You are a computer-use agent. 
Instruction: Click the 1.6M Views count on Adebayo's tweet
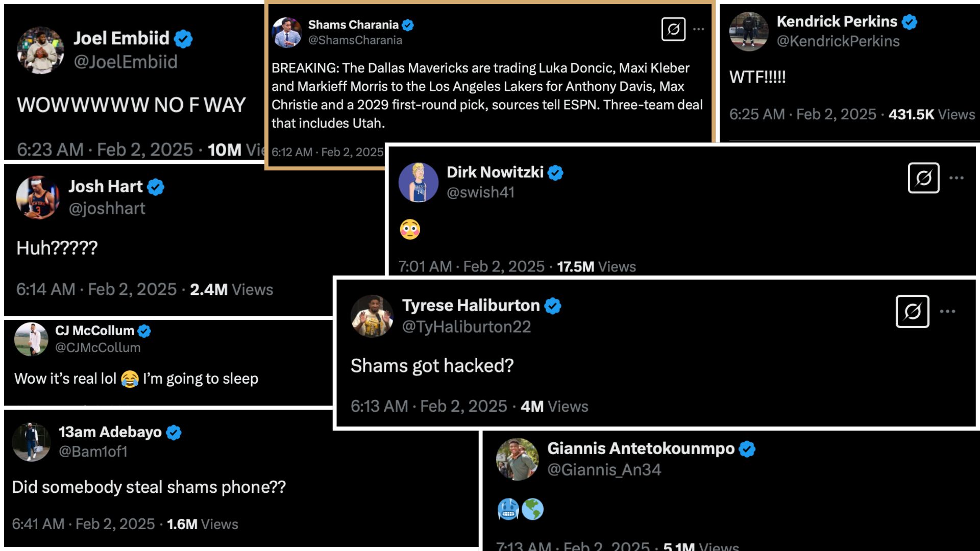pyautogui.click(x=202, y=524)
